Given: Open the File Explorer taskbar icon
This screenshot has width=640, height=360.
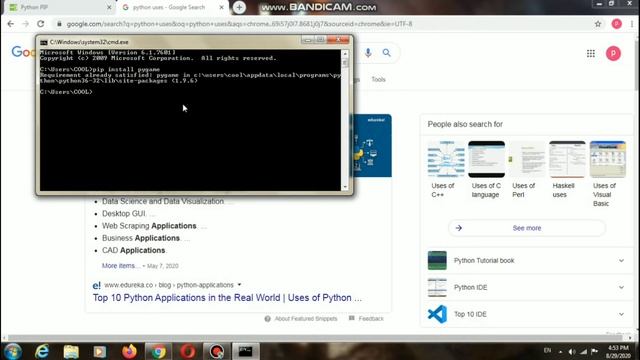Looking at the screenshot, I should (x=71, y=351).
